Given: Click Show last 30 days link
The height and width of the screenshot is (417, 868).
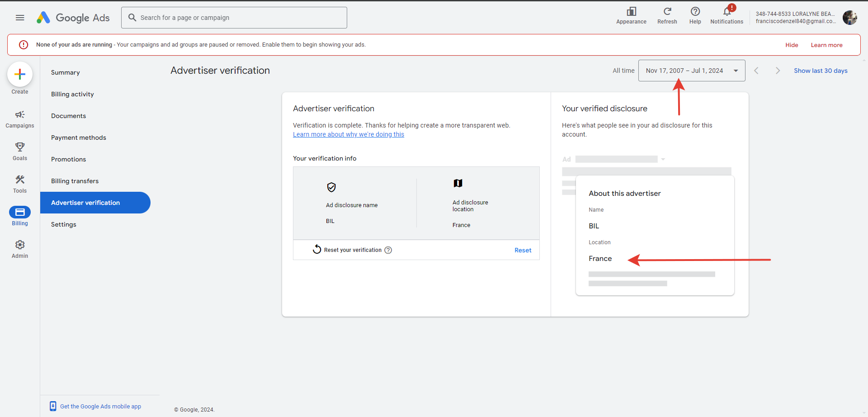Looking at the screenshot, I should tap(821, 71).
